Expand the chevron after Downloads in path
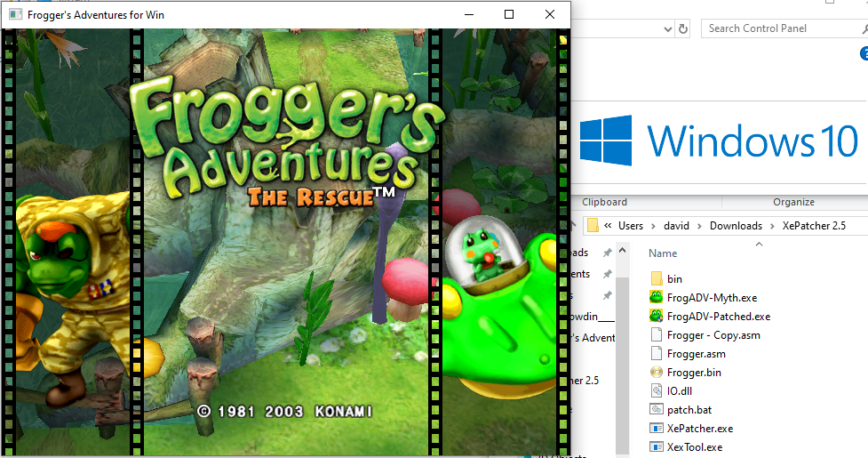This screenshot has width=868, height=458. coord(772,226)
